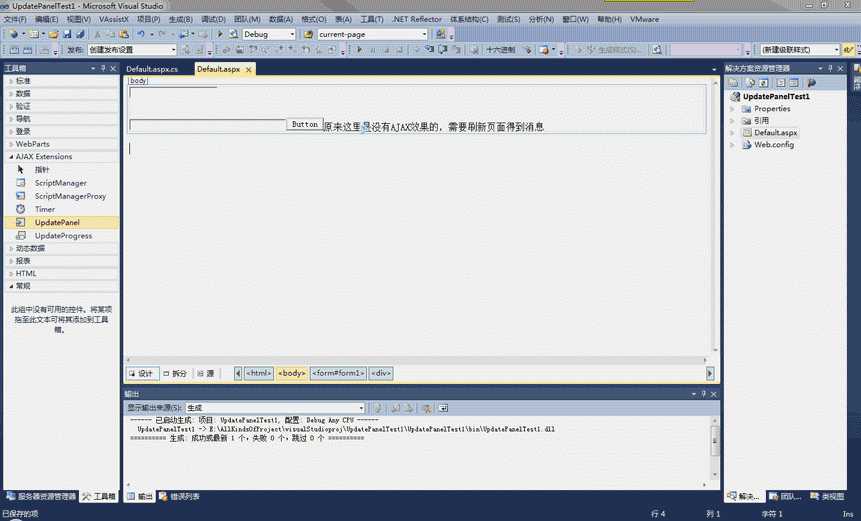Click the last icon in Solution Explorer toolbar

point(812,83)
